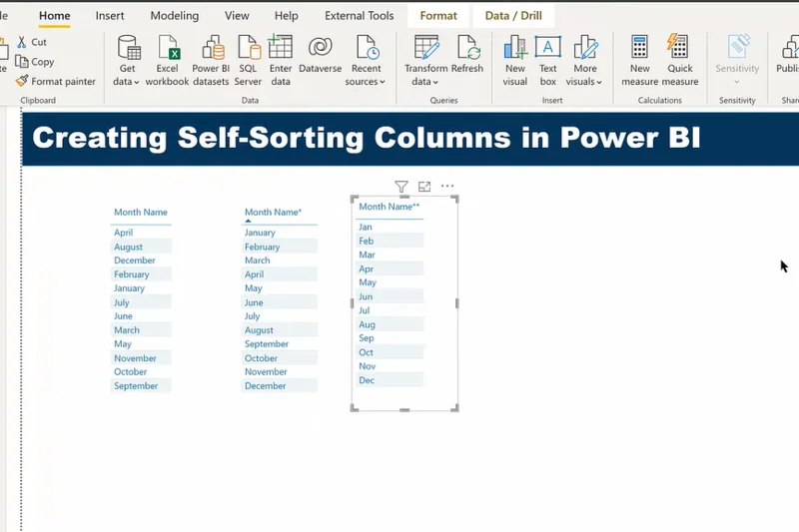Open the Modeling ribbon tab

pos(174,16)
